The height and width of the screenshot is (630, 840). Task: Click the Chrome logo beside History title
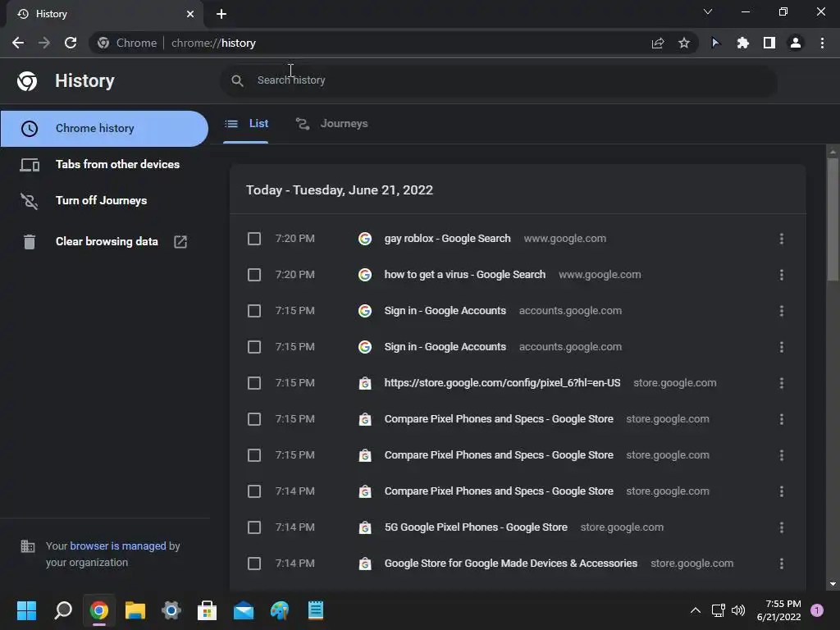tap(27, 81)
